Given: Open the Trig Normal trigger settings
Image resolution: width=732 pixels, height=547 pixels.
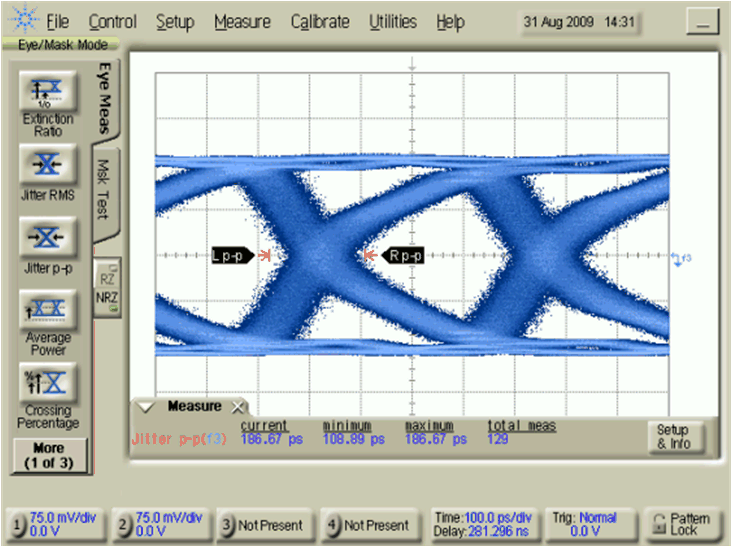Looking at the screenshot, I should 590,525.
